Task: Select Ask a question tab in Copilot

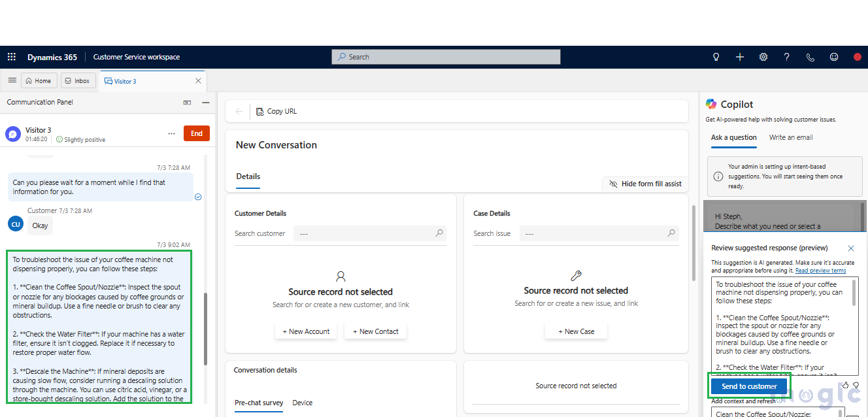Action: tap(734, 137)
